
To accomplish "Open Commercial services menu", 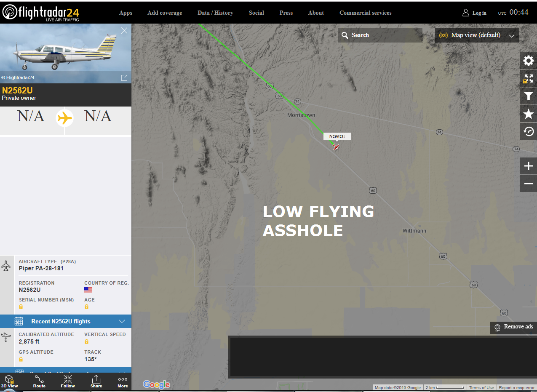I will (x=365, y=13).
